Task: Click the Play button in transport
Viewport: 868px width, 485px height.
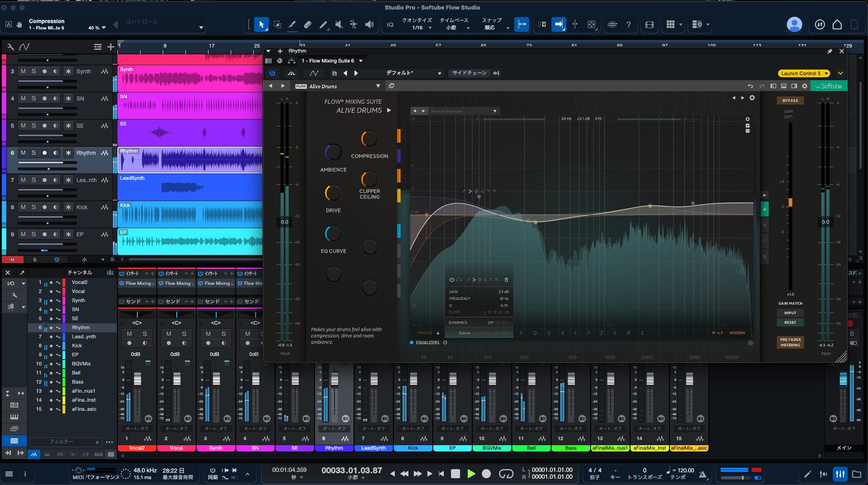Action: click(471, 474)
